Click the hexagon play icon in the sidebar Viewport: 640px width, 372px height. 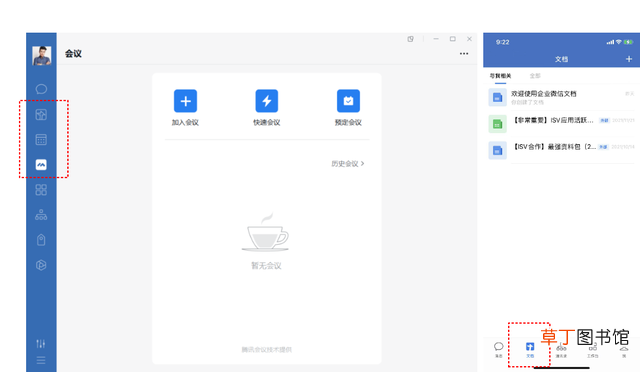(41, 265)
